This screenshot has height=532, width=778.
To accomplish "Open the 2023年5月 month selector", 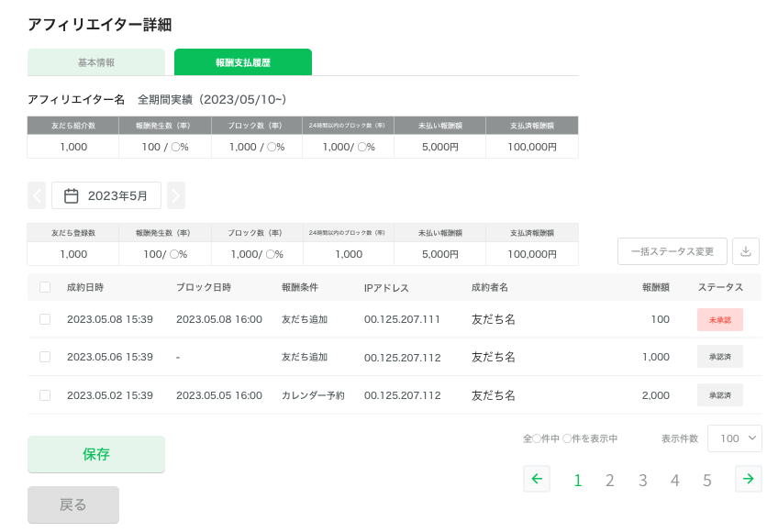I will (106, 195).
